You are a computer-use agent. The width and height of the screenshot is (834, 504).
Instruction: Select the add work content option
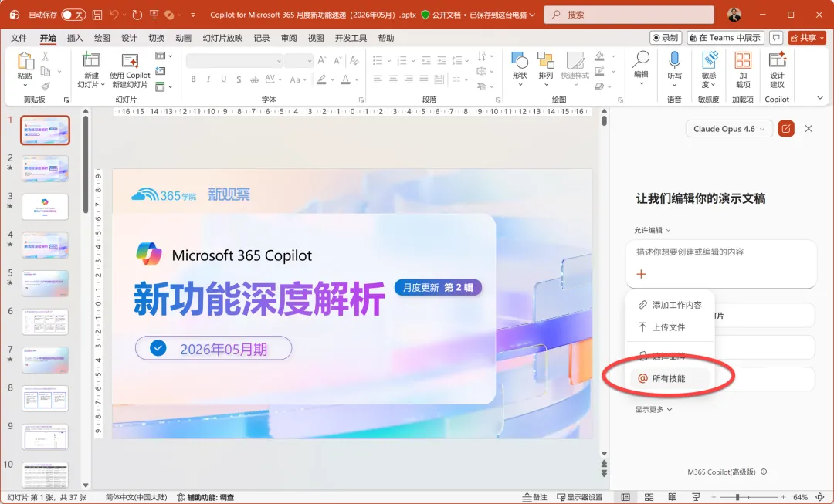670,305
